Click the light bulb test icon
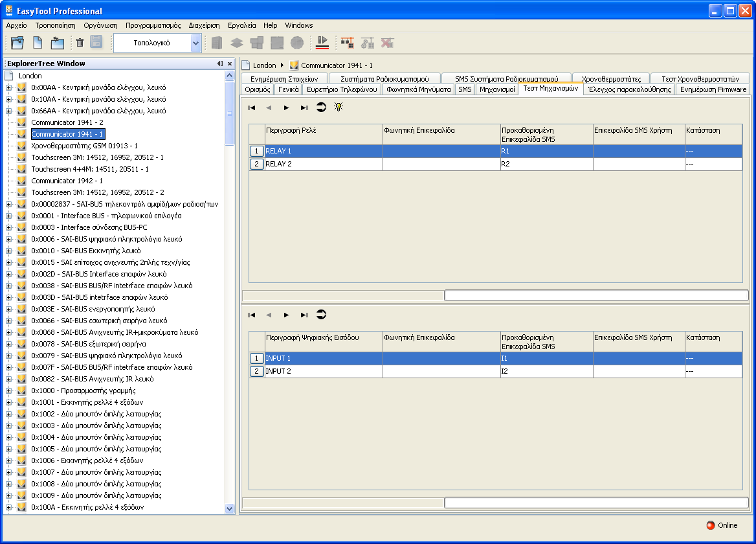 pos(339,107)
